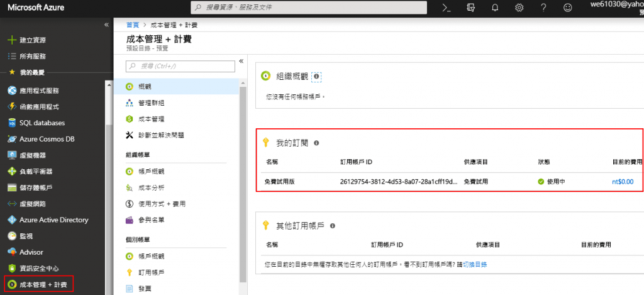The width and height of the screenshot is (644, 295).
Task: Go to 首頁 breadcrumb link
Action: point(133,25)
